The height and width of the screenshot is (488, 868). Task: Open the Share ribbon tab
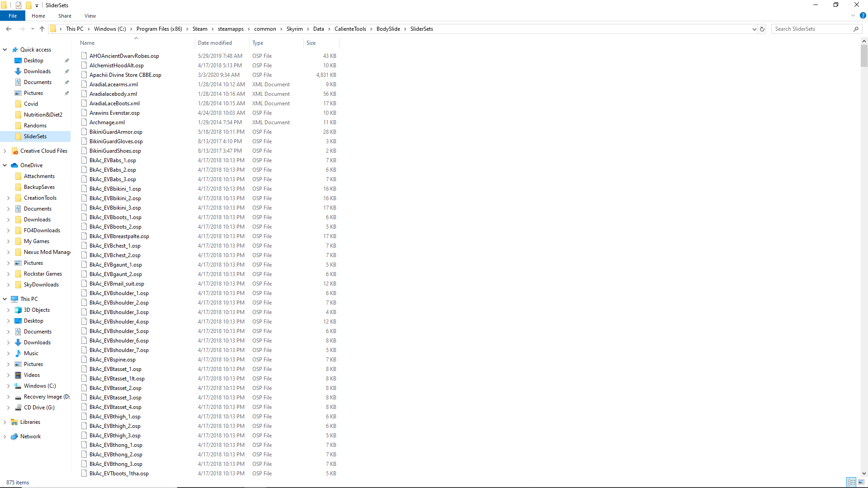click(x=65, y=16)
